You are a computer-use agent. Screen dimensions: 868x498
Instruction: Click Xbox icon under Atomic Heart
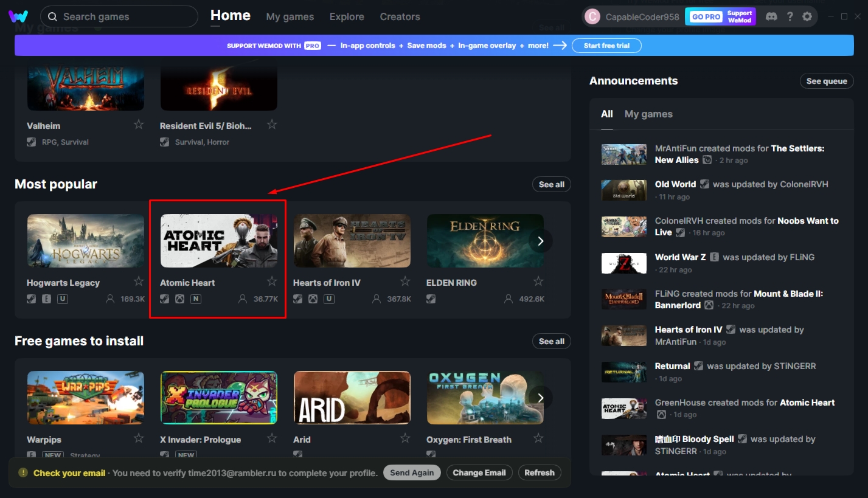click(180, 299)
